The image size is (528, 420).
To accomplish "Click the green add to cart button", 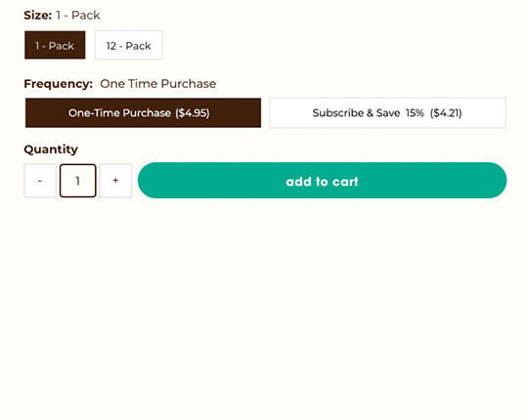I will click(x=323, y=181).
